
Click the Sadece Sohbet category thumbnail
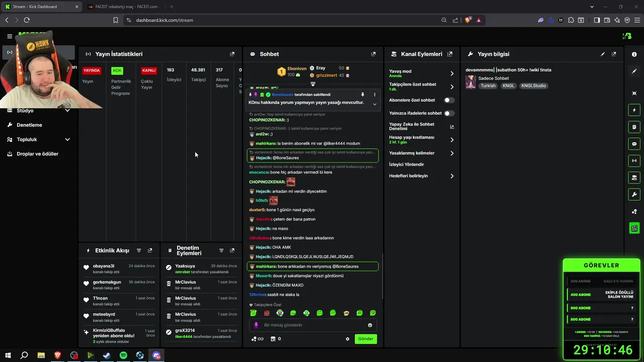click(x=470, y=82)
